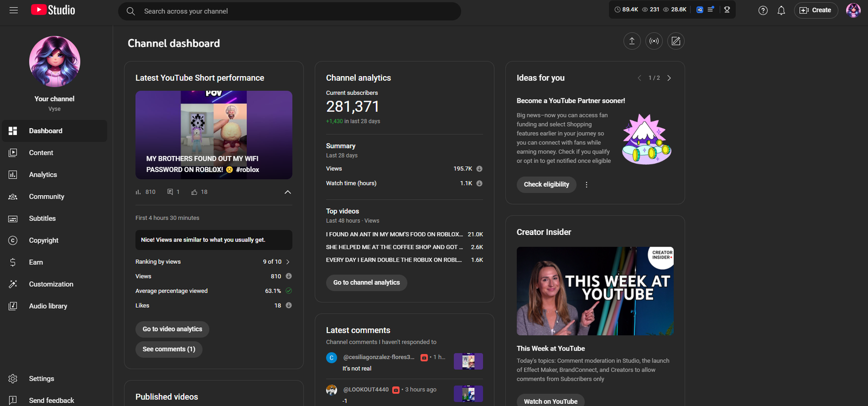Viewport: 868px width, 406px height.
Task: Click Go to channel analytics button
Action: tap(366, 283)
